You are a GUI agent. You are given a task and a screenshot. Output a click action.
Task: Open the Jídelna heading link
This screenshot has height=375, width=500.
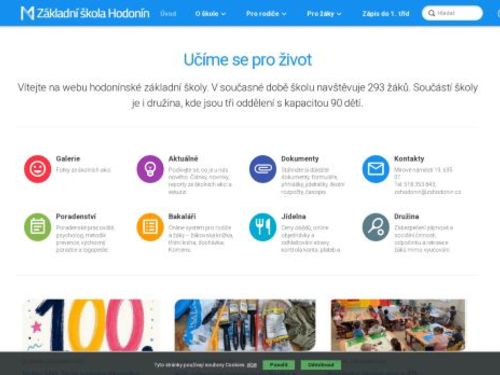[293, 216]
